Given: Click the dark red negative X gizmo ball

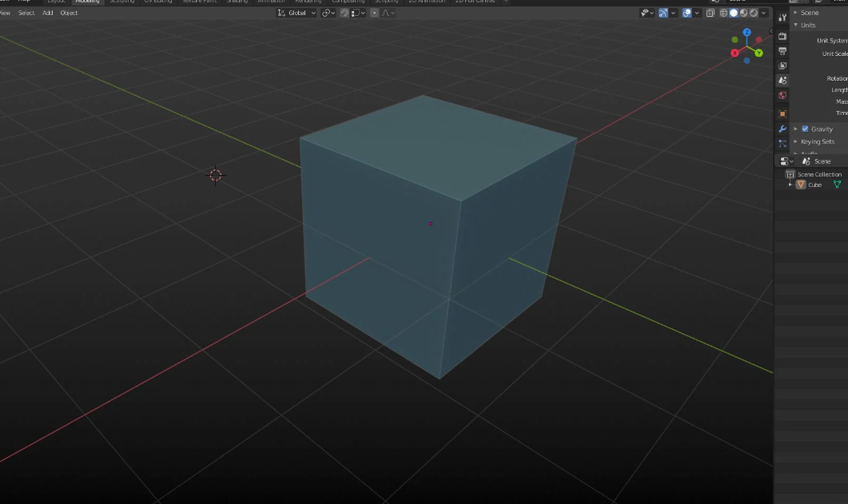Looking at the screenshot, I should 758,40.
